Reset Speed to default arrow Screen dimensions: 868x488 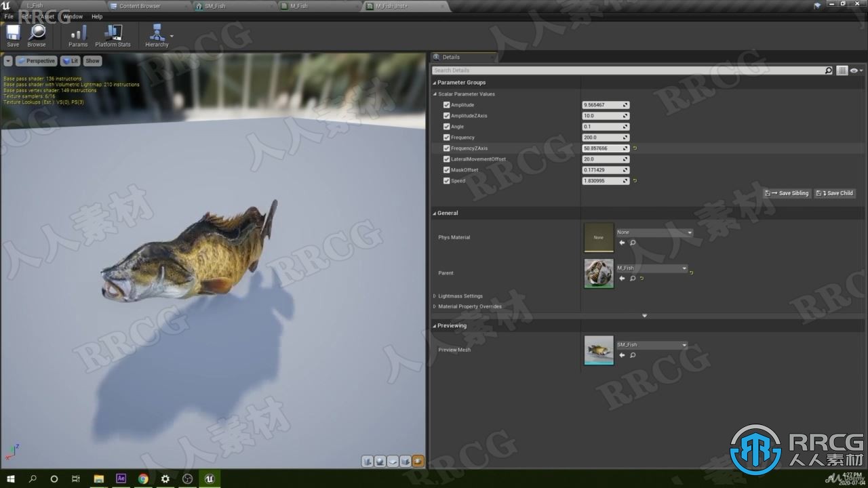tap(635, 181)
